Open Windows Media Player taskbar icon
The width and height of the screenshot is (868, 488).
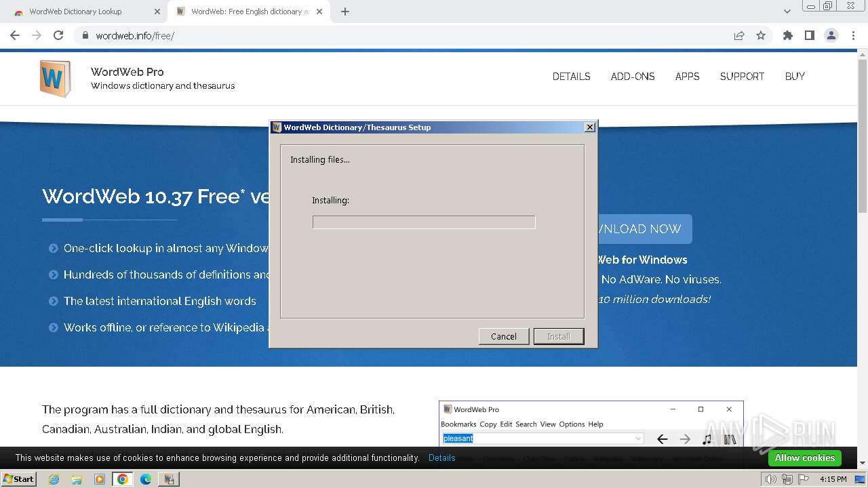(100, 479)
